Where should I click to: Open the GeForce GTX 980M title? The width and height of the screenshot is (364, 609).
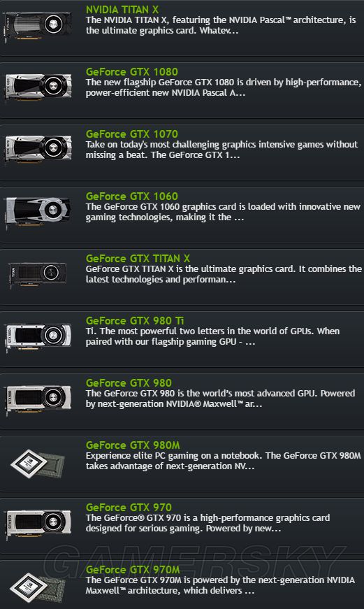(133, 445)
